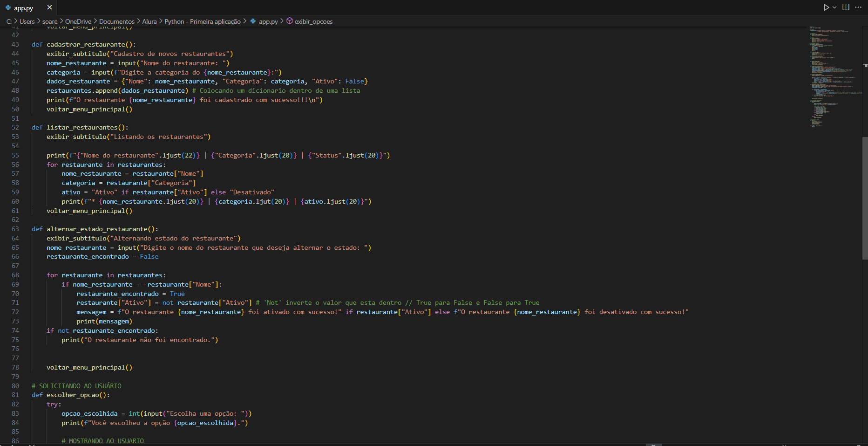Click the cube symbol icon before exibir_opcoes
Screen dimensions: 868x446
290,21
